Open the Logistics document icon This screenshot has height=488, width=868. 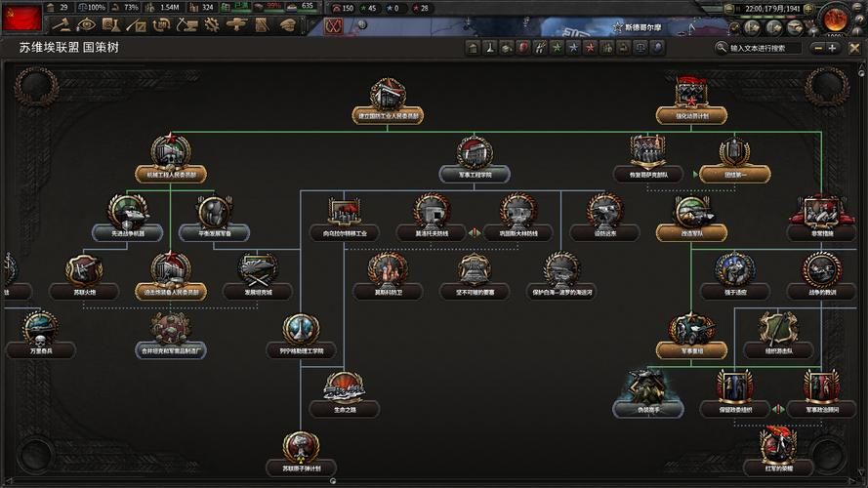pyautogui.click(x=262, y=25)
